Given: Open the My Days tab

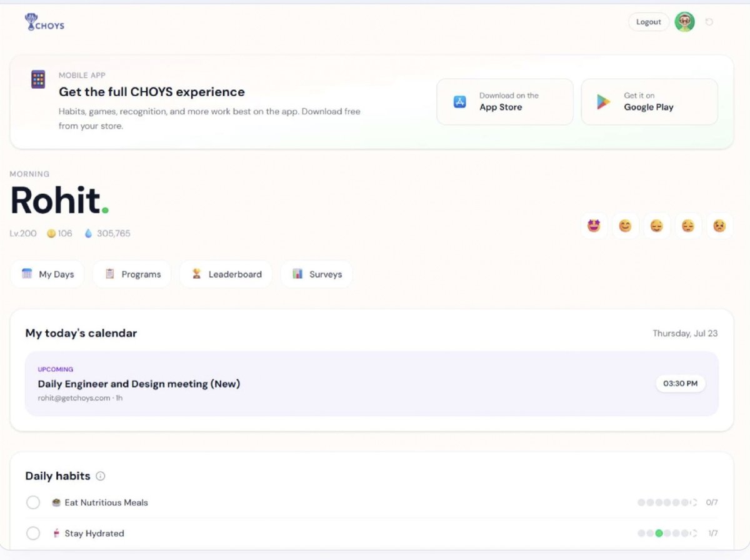Looking at the screenshot, I should click(47, 274).
